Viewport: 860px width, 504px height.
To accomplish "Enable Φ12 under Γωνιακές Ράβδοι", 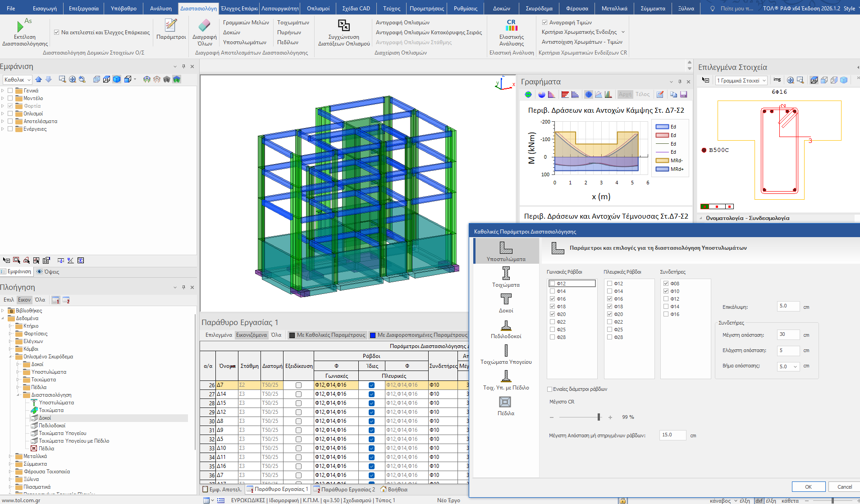I will click(x=553, y=284).
